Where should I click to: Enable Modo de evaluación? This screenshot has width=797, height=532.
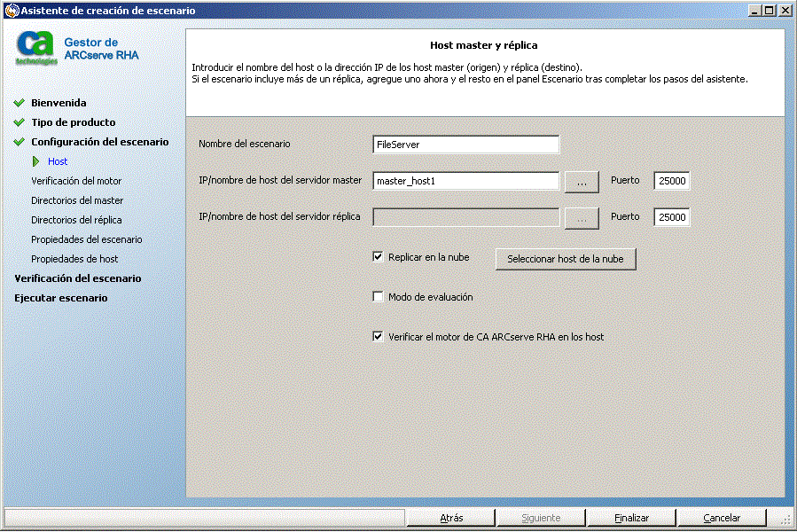pos(378,297)
